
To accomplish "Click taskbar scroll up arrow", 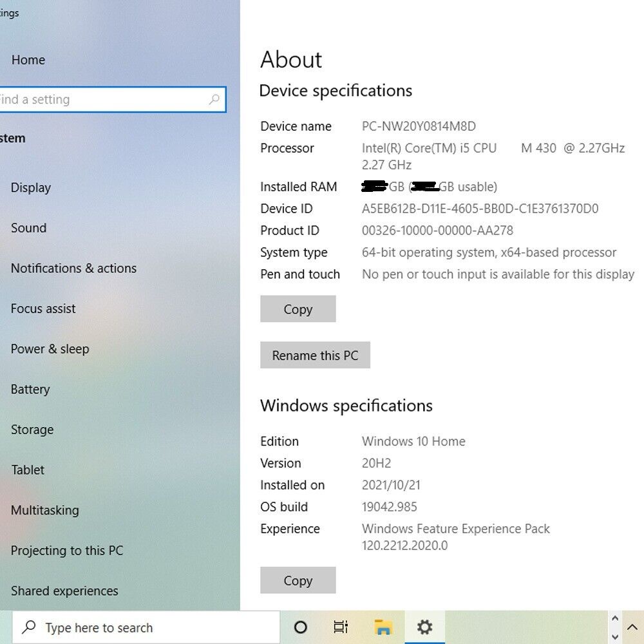I will pyautogui.click(x=615, y=618).
